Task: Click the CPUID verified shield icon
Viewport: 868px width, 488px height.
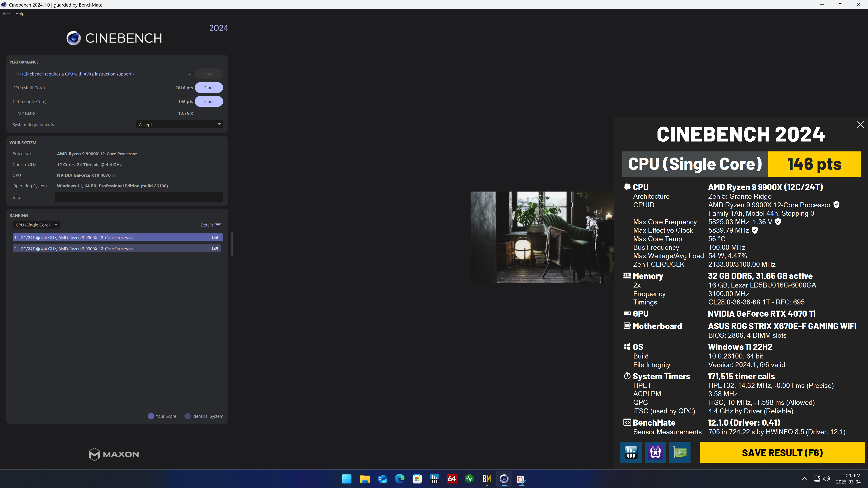Action: pyautogui.click(x=836, y=205)
